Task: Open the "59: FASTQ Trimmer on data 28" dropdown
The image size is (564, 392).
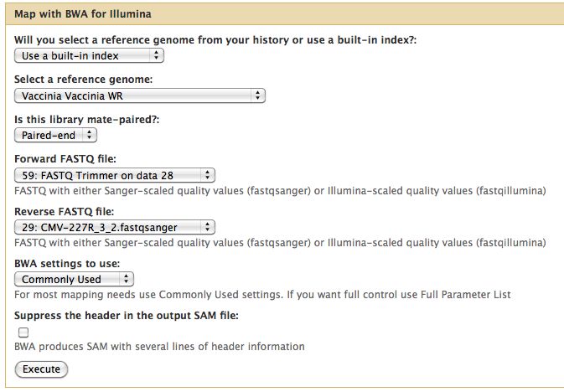Action: (115, 175)
